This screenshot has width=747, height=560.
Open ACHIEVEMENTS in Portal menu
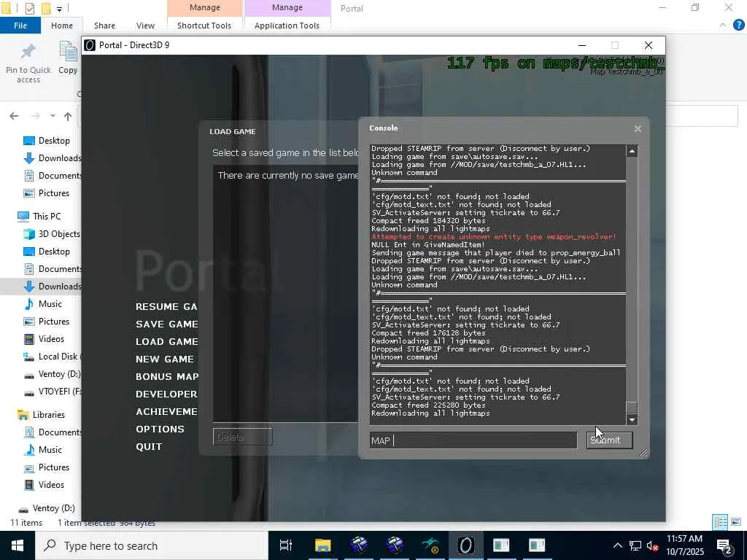tap(166, 411)
